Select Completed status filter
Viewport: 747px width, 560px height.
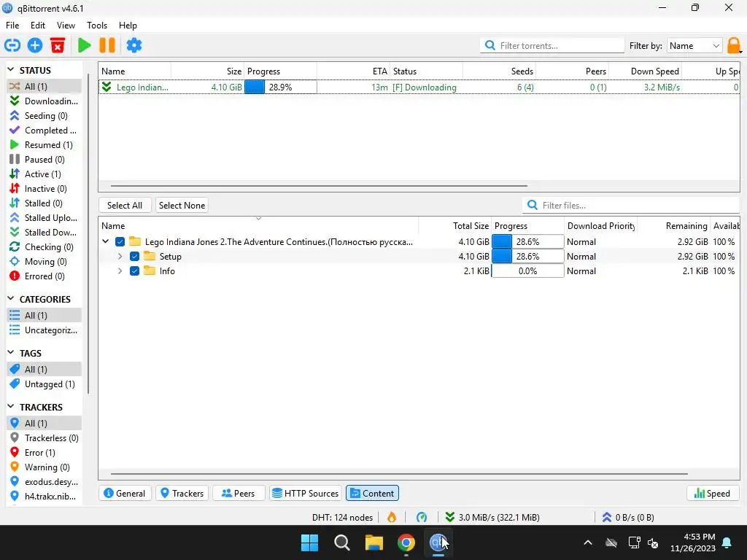pos(44,131)
